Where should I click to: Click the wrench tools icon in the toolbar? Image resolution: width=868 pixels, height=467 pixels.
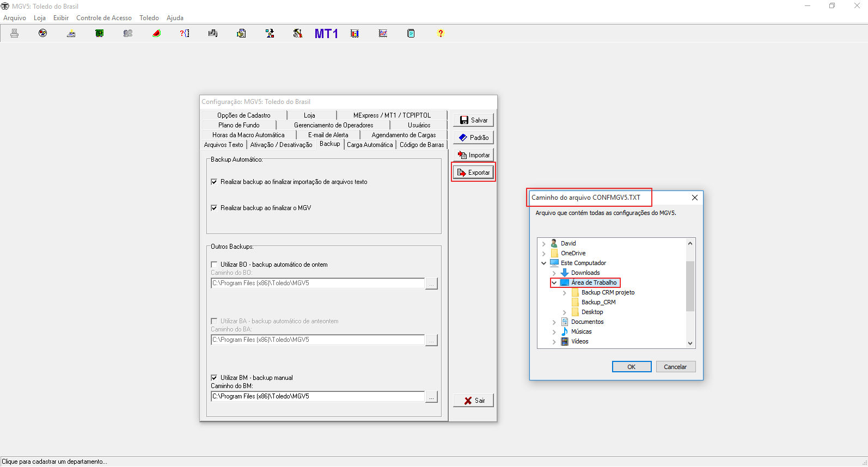click(298, 34)
